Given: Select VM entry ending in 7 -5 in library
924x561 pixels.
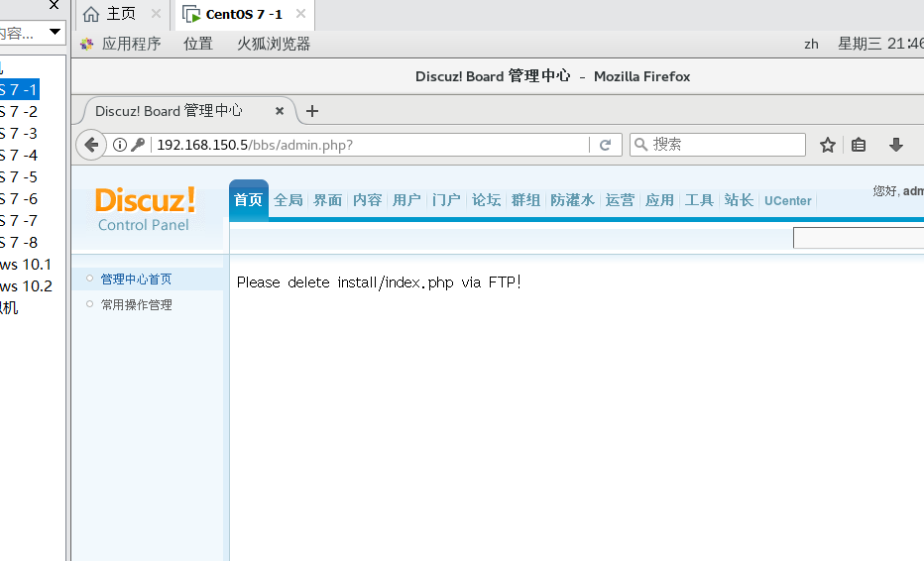Looking at the screenshot, I should point(19,176).
